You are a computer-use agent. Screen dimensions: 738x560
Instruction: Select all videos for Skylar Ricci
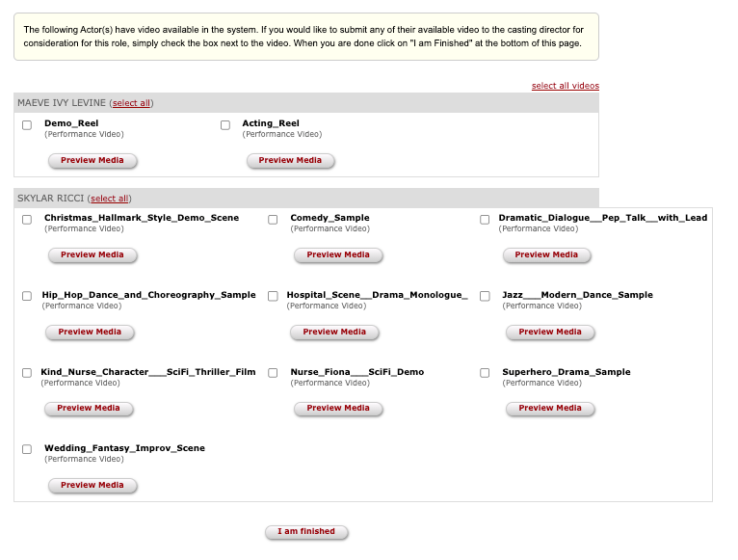pyautogui.click(x=109, y=199)
